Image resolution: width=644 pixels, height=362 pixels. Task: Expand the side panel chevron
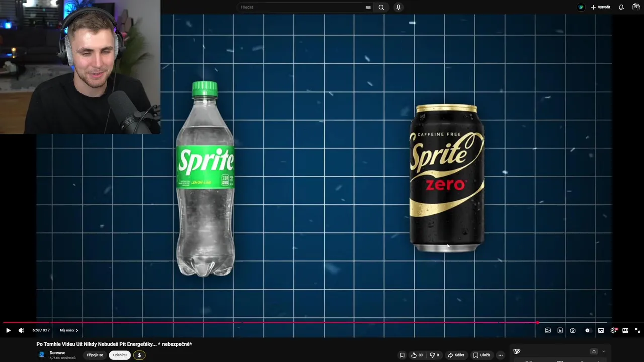(x=603, y=351)
